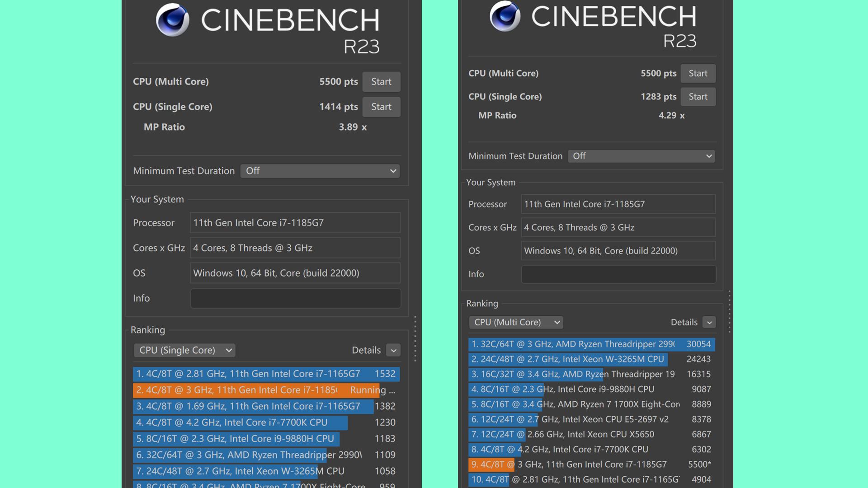This screenshot has width=868, height=488.
Task: Click Cinebench logo sphere in right window
Action: (x=505, y=16)
